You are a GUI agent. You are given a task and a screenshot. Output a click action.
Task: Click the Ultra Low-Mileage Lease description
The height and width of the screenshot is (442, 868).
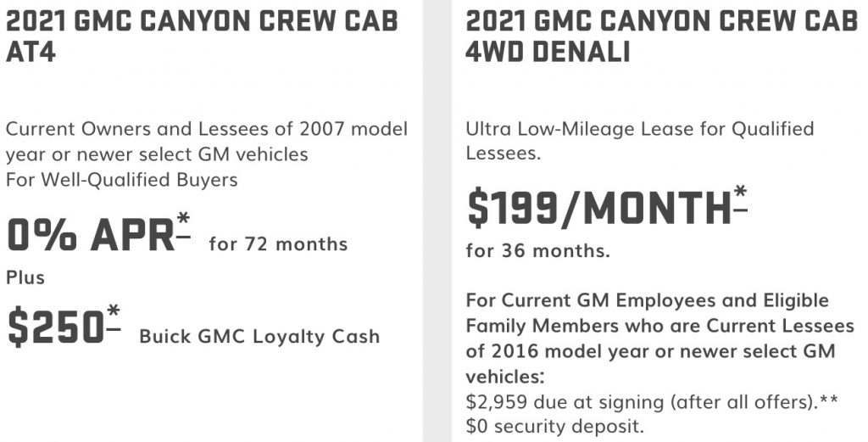(x=640, y=141)
